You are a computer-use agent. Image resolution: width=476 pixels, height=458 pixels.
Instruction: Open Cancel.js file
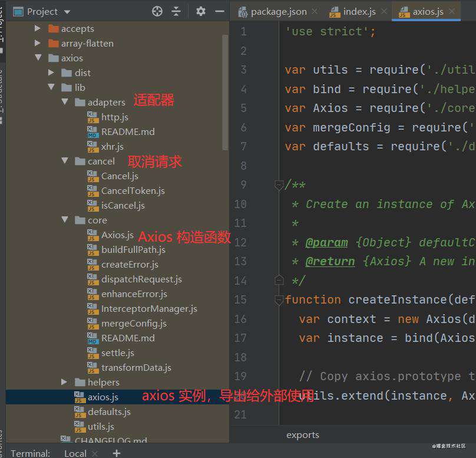pos(120,176)
